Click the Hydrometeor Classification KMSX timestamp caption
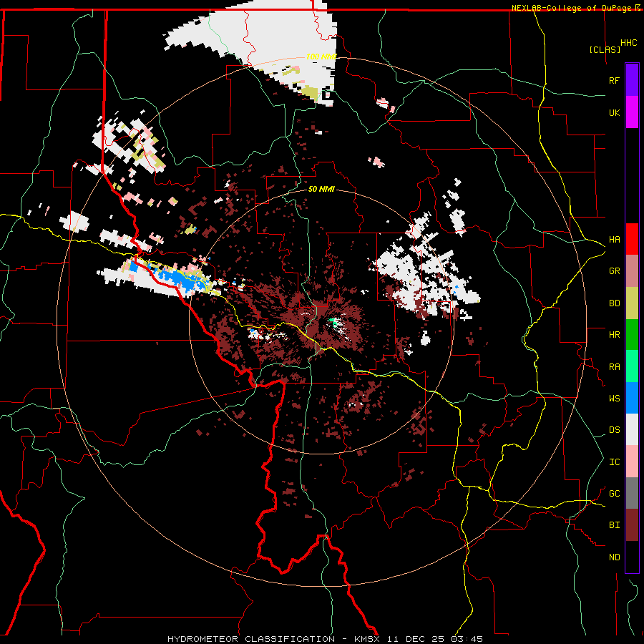 point(325,639)
